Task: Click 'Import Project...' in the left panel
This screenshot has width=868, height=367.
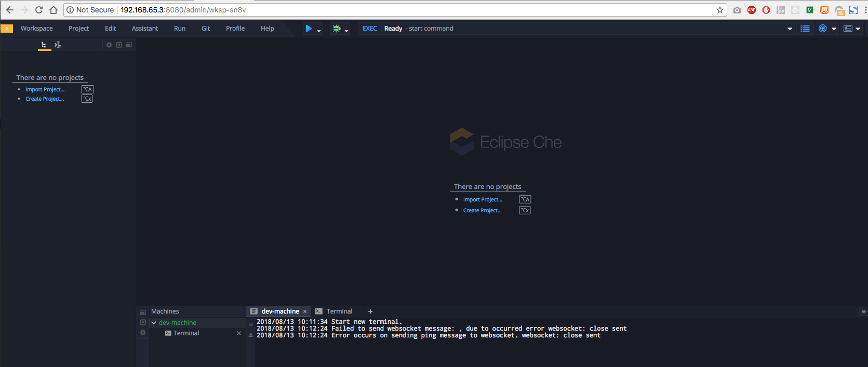Action: coord(45,90)
